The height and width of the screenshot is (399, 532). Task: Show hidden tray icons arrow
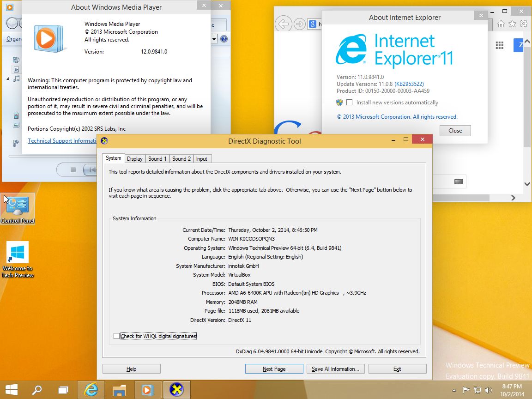[x=454, y=391]
